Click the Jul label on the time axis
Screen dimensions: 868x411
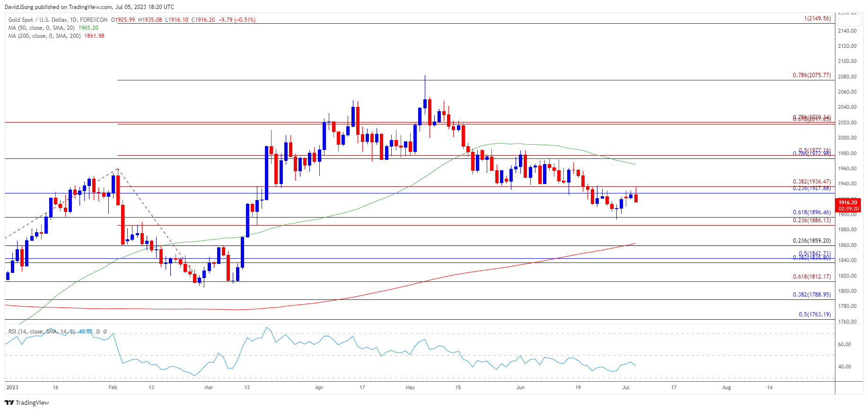(626, 387)
